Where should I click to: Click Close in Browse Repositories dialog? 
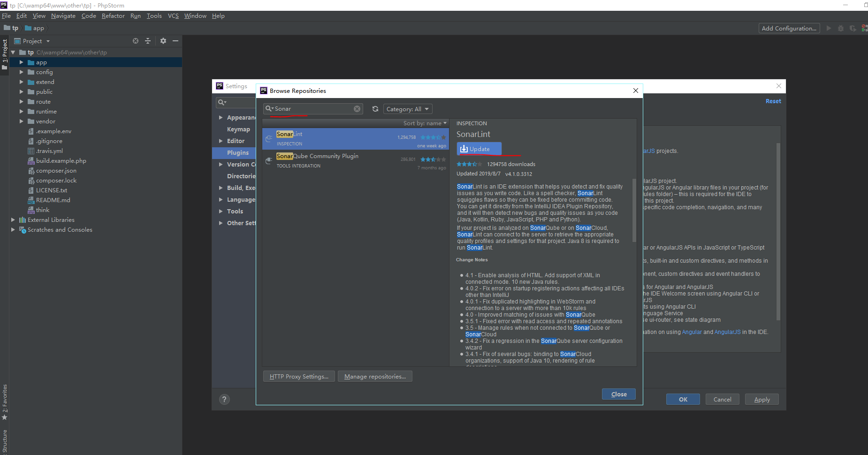pos(619,394)
